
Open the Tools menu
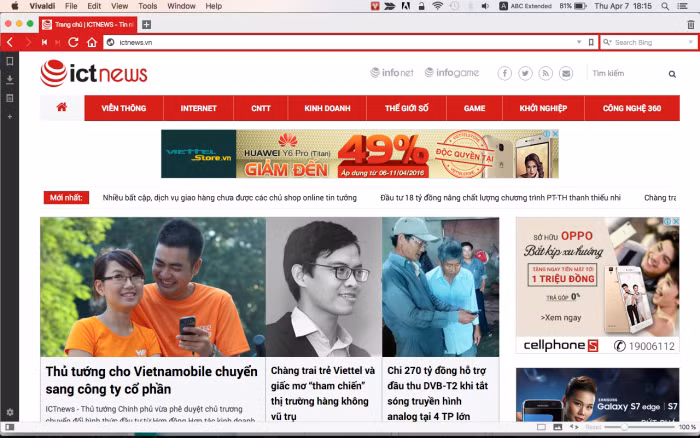pos(147,6)
